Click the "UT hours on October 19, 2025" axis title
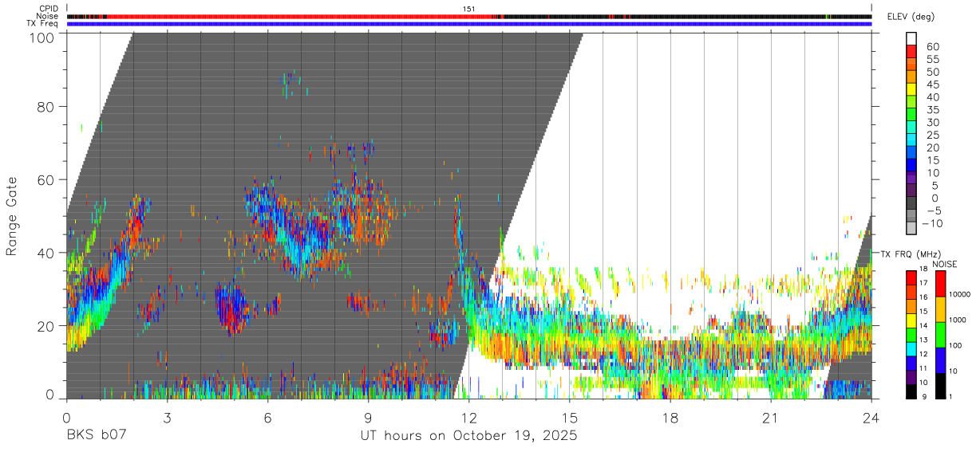The width and height of the screenshot is (980, 452). [468, 436]
